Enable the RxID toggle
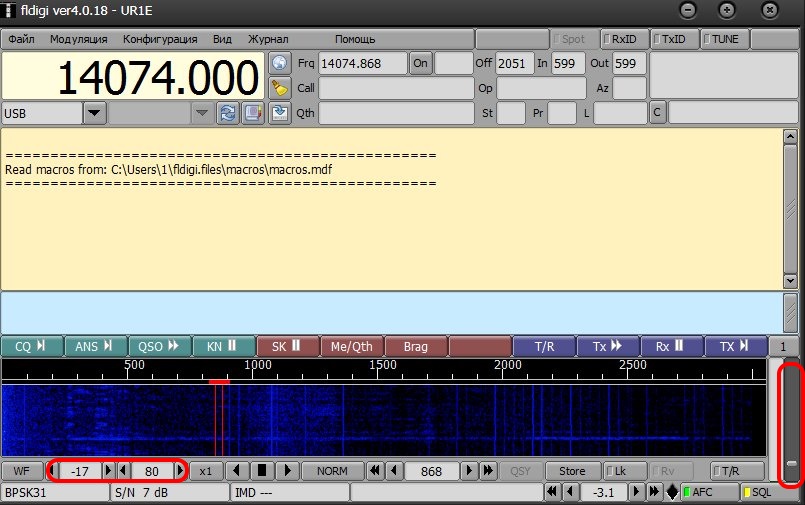Image resolution: width=805 pixels, height=505 pixels. click(x=621, y=39)
